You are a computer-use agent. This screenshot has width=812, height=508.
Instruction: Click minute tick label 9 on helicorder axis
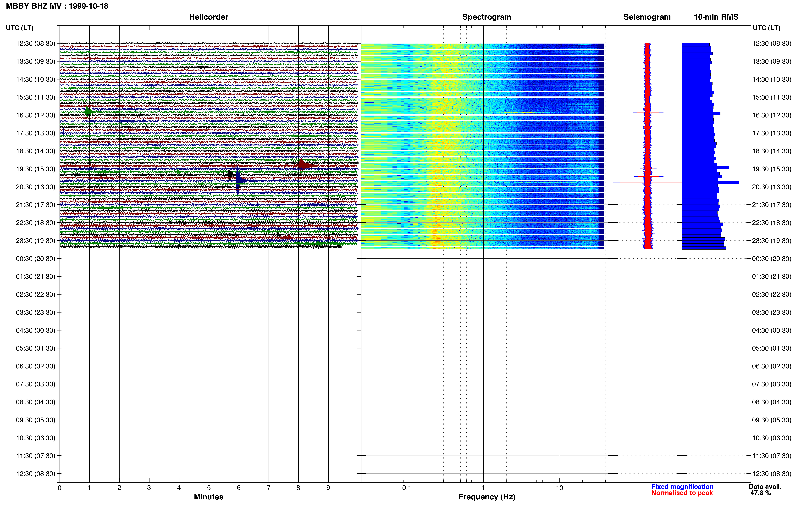click(328, 487)
